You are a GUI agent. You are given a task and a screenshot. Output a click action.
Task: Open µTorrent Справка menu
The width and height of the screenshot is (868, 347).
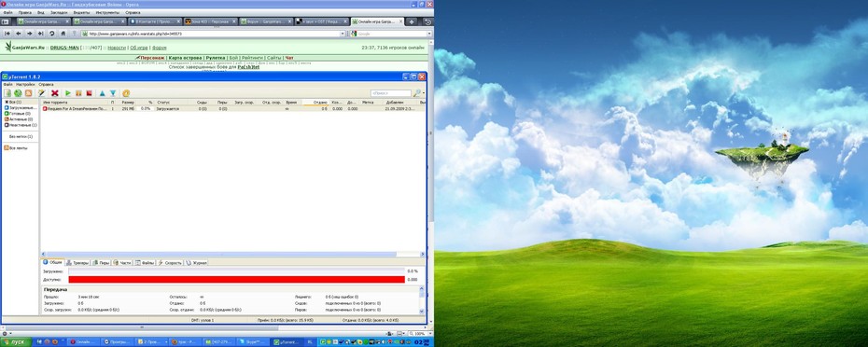tap(46, 84)
